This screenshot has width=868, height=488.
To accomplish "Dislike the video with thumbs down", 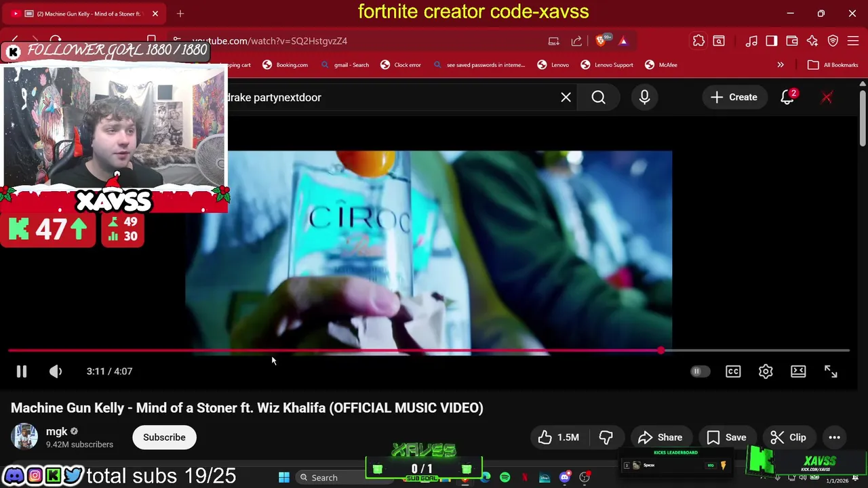I will [606, 437].
